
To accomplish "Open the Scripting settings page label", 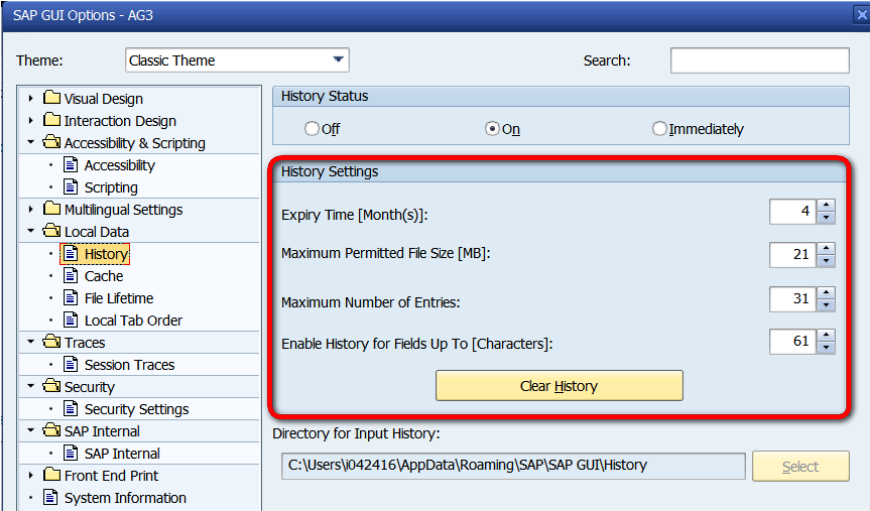I will (111, 188).
